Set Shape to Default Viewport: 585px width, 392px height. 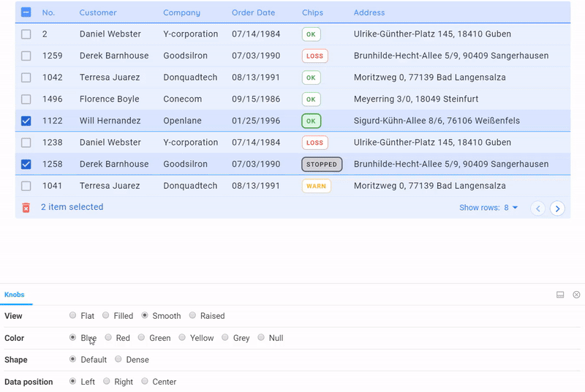click(x=72, y=359)
